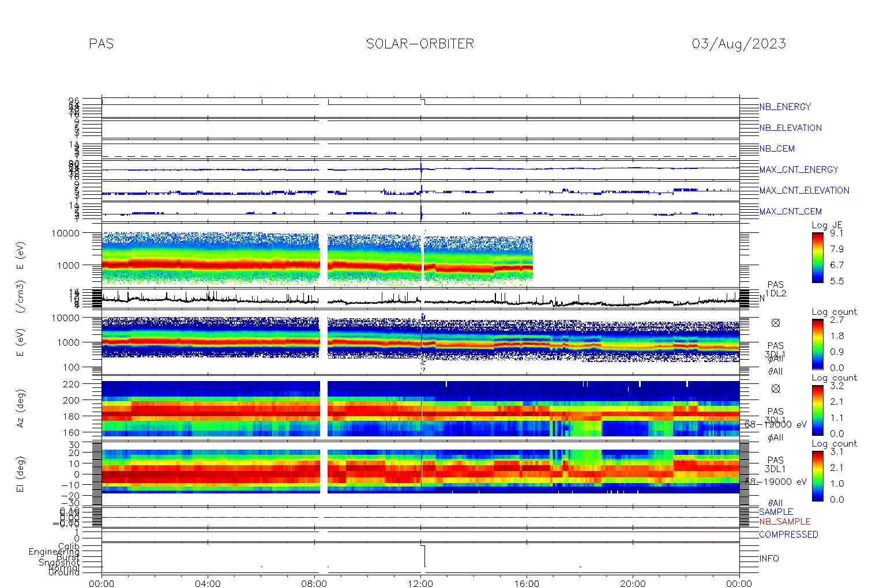Click the 20:00 time axis tick label
This screenshot has width=872, height=588.
633,583
